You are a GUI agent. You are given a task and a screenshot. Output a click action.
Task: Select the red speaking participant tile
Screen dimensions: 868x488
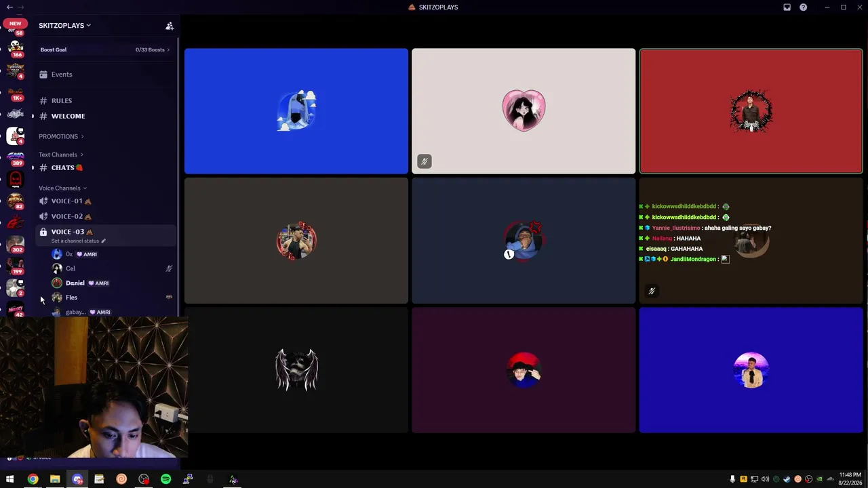point(751,111)
